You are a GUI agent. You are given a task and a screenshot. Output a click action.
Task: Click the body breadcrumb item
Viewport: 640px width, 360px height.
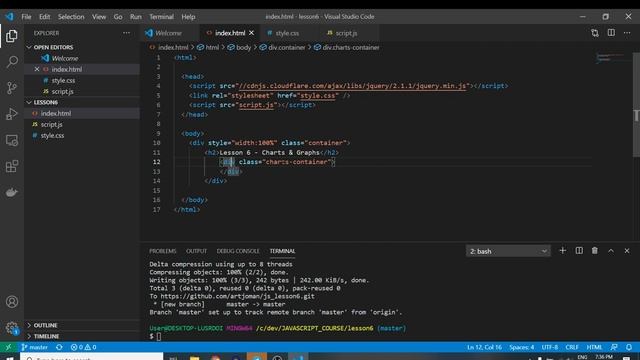[239, 47]
